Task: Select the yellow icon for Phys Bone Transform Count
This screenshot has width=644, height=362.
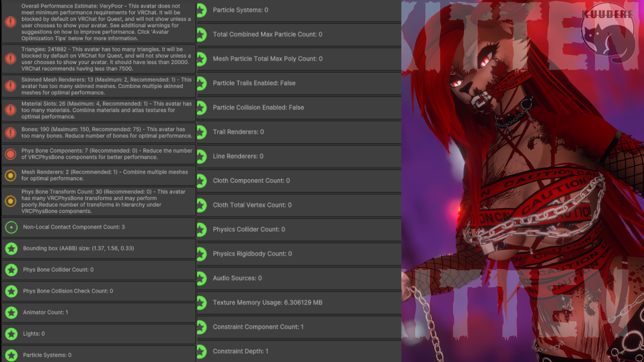Action: [10, 201]
